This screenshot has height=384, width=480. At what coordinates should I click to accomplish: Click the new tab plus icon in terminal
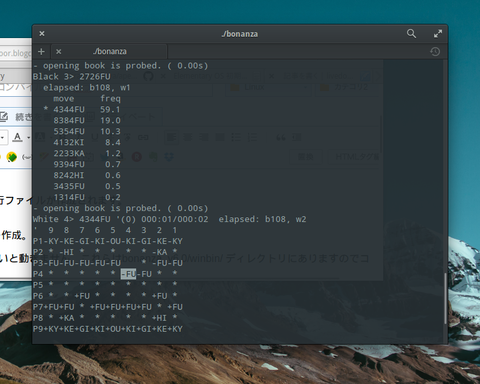pyautogui.click(x=41, y=52)
